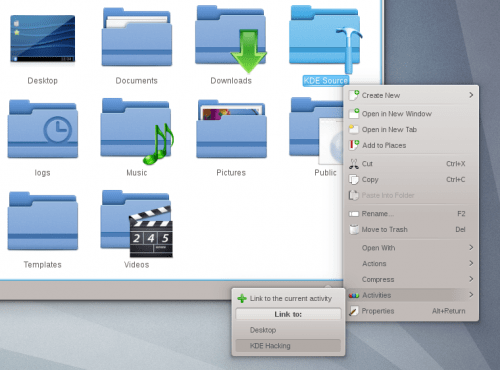Click the Open in New Window icon
The height and width of the screenshot is (370, 500).
[354, 114]
